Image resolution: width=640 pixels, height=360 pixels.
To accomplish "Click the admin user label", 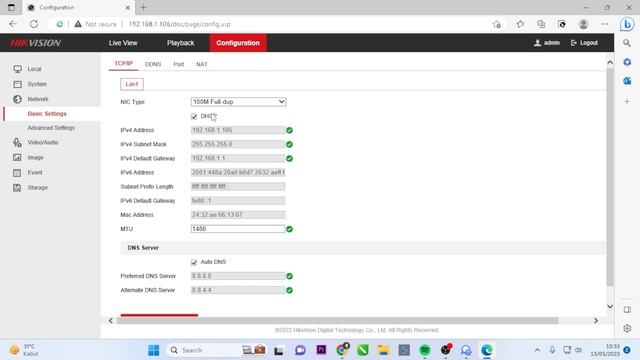I will [x=551, y=43].
